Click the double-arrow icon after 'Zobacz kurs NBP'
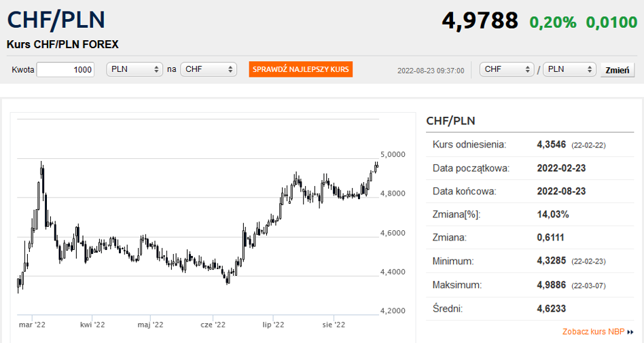Screen dimensions: 644x343 pyautogui.click(x=630, y=332)
